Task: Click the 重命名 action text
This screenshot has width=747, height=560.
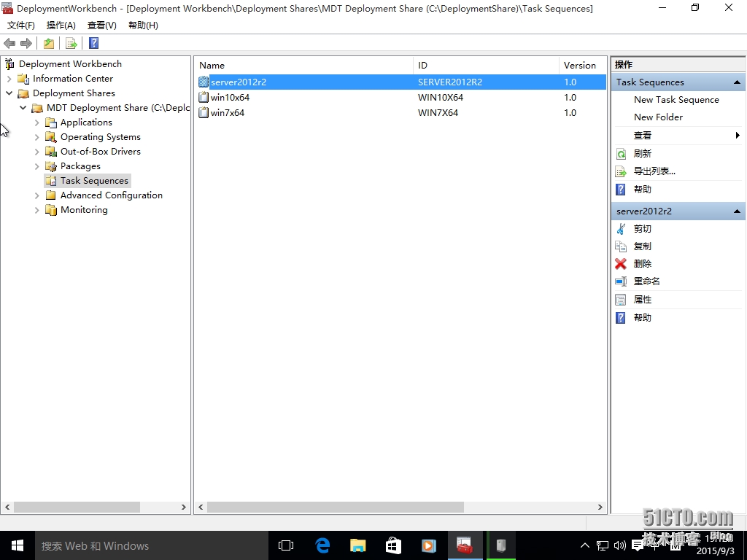Action: [x=646, y=281]
